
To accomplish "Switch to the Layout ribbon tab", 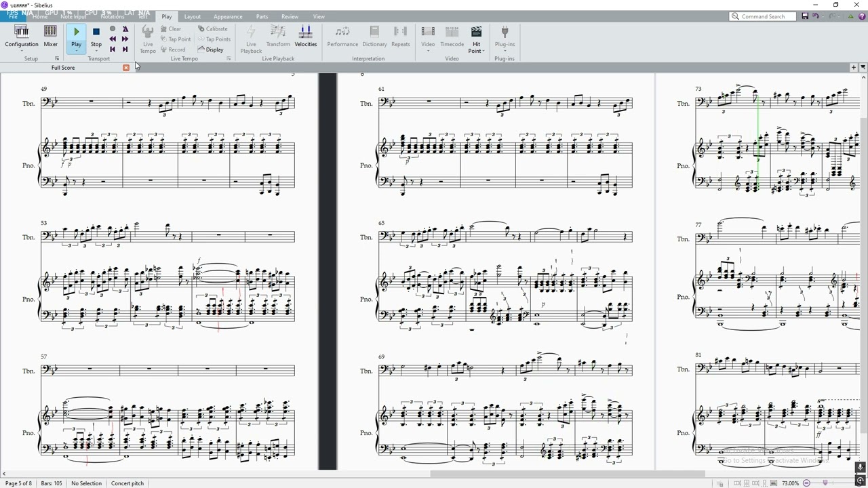I will click(193, 16).
